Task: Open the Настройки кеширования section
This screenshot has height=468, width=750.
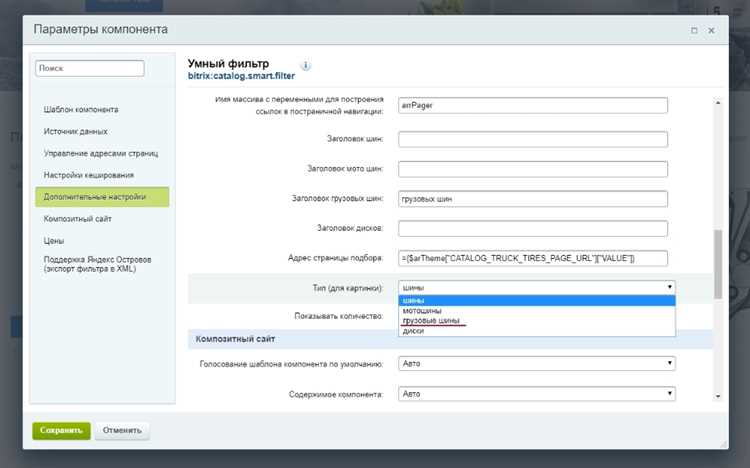Action: coord(88,175)
